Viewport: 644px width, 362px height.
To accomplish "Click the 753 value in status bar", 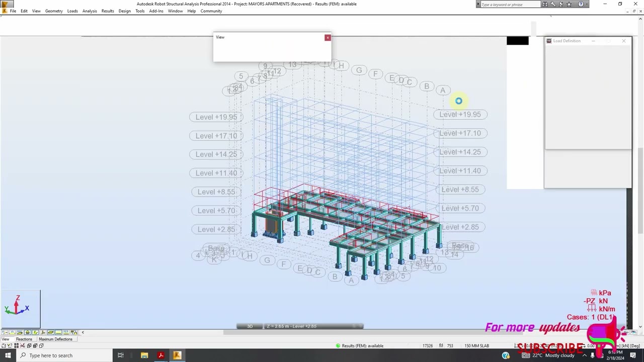I will tap(450, 346).
